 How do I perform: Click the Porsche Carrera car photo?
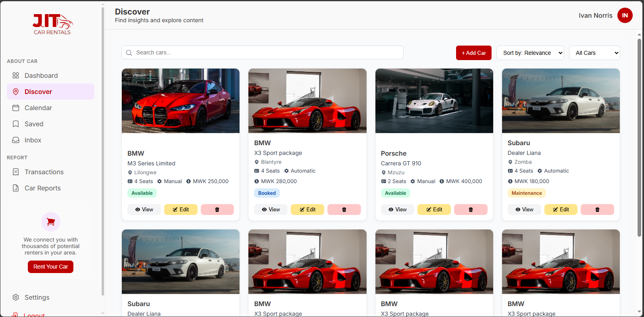(434, 101)
